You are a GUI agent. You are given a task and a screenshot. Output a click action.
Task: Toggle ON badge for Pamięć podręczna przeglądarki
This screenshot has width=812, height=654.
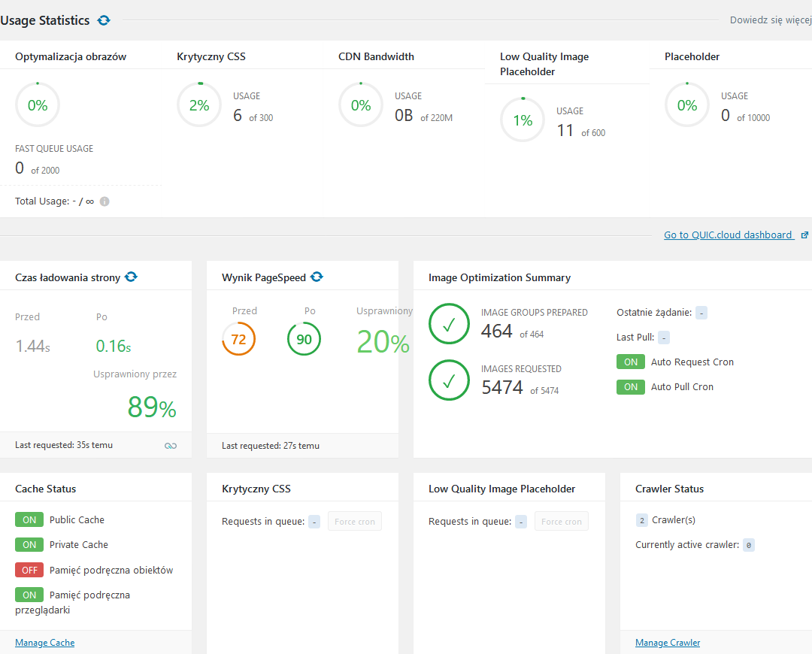tap(29, 595)
